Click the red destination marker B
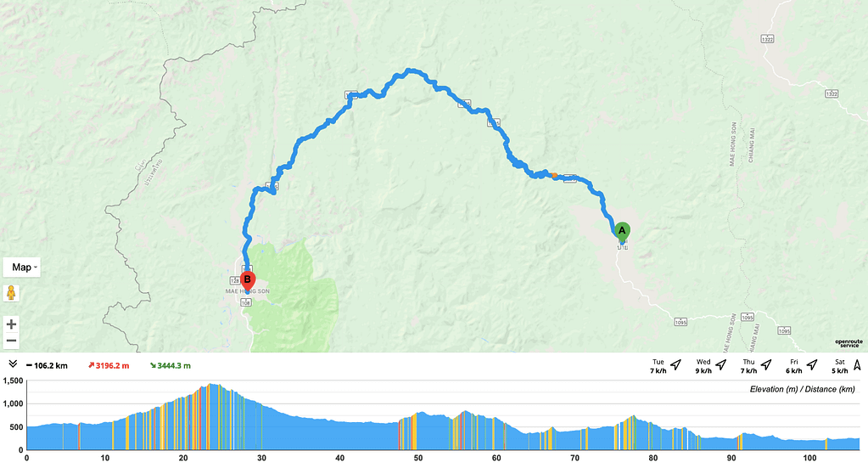Screen dimensions: 868x468 tap(248, 281)
